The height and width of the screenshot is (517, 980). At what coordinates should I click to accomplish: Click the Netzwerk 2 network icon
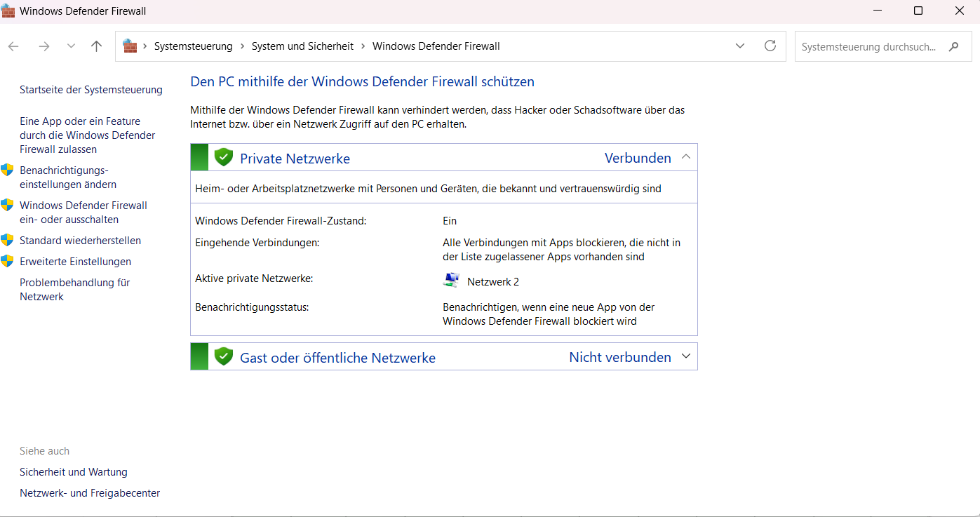click(x=452, y=281)
